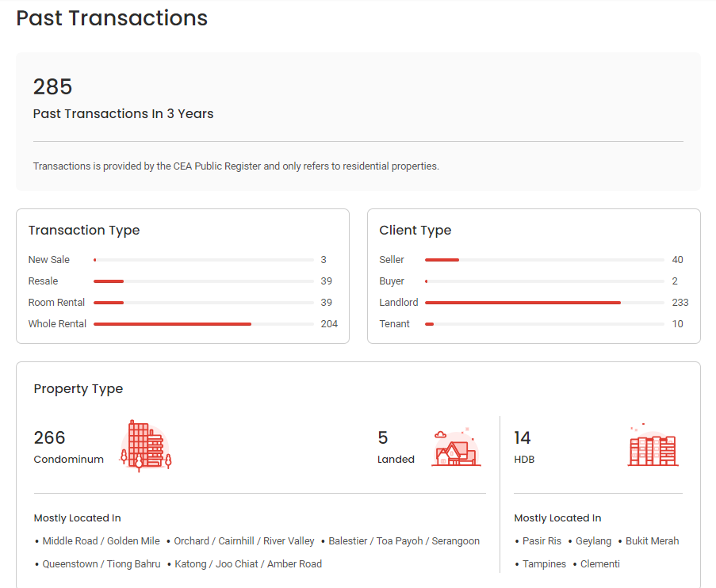Select the Clementi location

600,564
